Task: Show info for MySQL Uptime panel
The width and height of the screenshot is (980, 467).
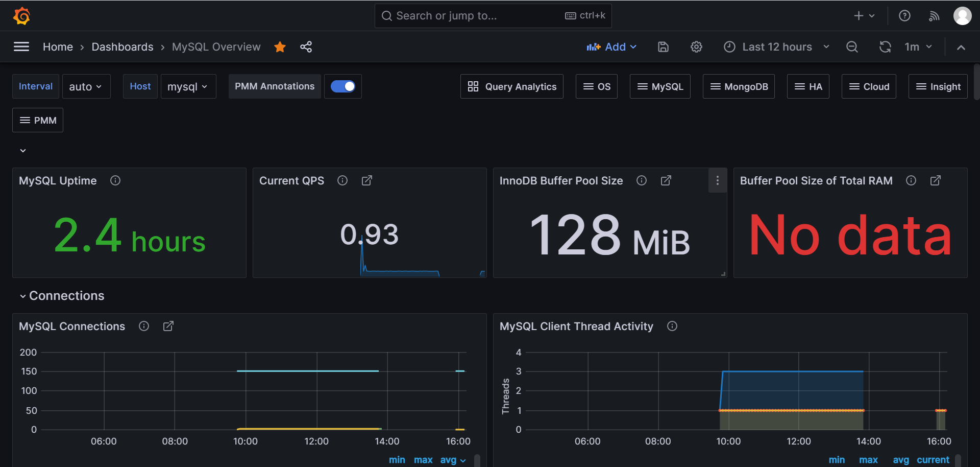Action: (x=115, y=180)
